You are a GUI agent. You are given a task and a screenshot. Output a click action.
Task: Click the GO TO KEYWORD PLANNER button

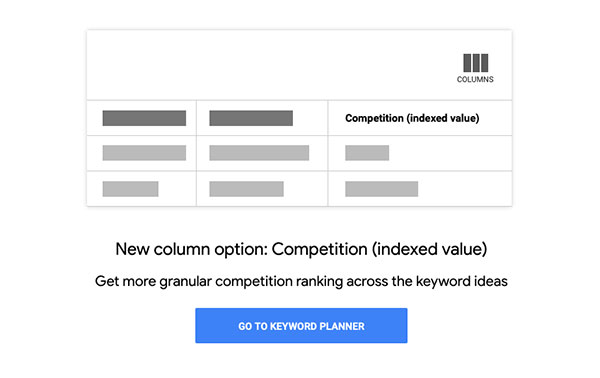coord(301,326)
